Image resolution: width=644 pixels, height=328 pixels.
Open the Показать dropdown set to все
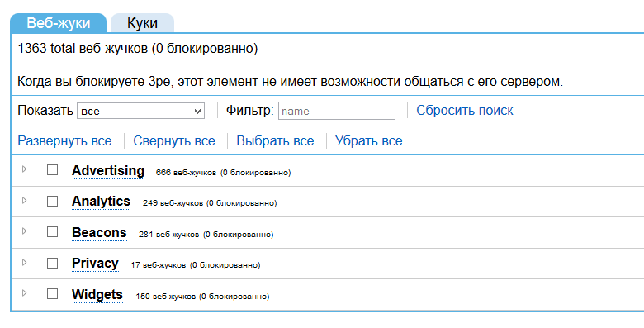pos(140,111)
